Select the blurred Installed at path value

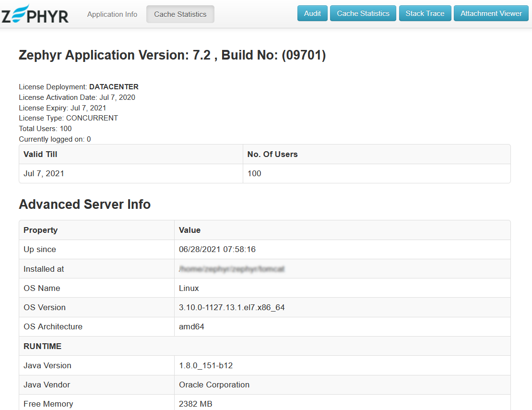232,269
